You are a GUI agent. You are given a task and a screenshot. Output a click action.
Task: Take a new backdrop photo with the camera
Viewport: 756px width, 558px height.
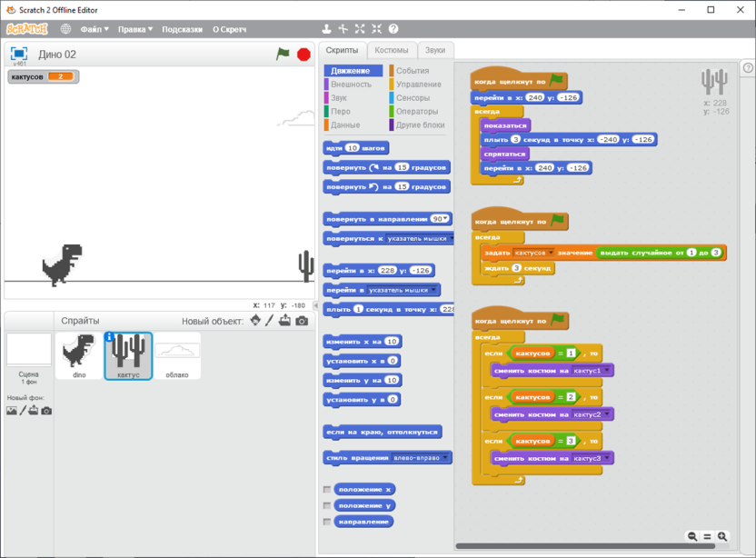coord(46,411)
